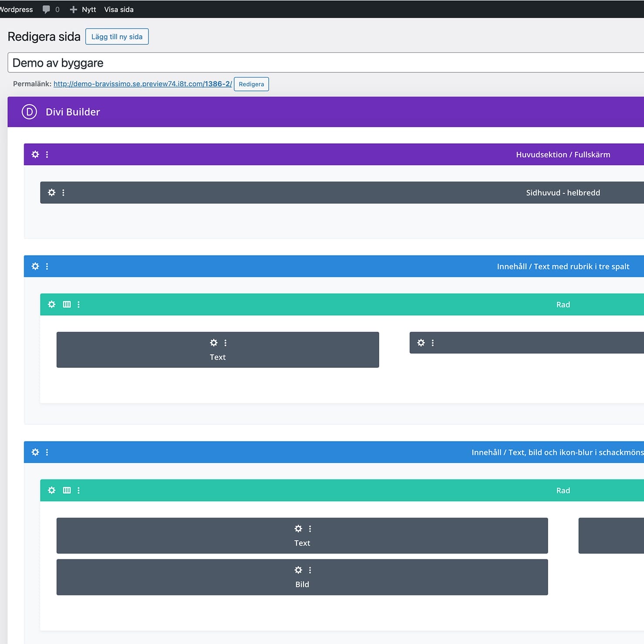Screen dimensions: 644x644
Task: Open settings gear of first row's Text module
Action: point(214,343)
